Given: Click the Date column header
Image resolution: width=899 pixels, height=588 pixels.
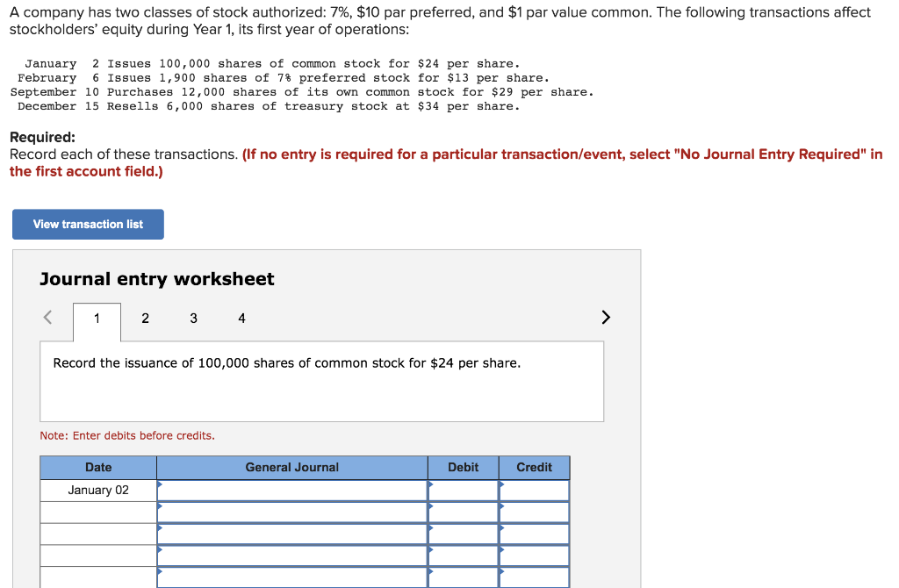Looking at the screenshot, I should click(98, 468).
